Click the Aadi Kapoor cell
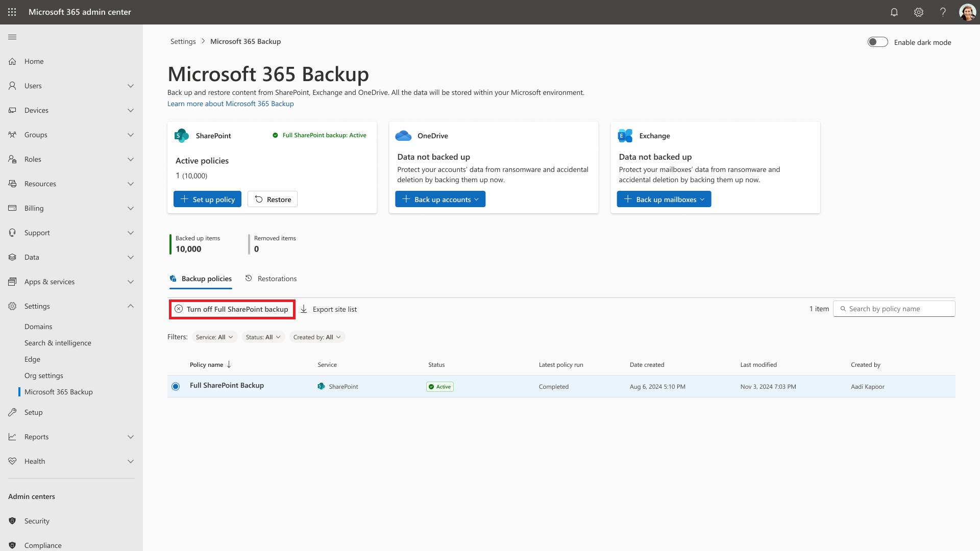 [x=868, y=387]
